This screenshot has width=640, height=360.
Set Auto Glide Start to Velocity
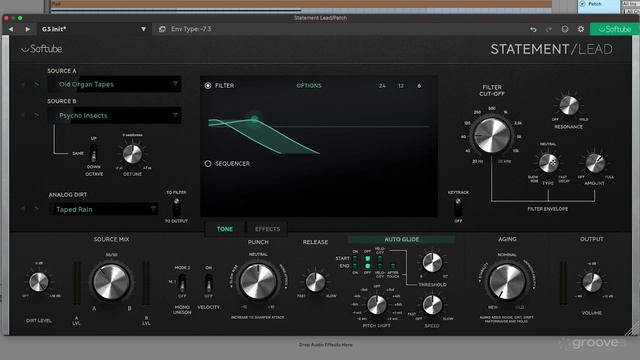point(380,258)
